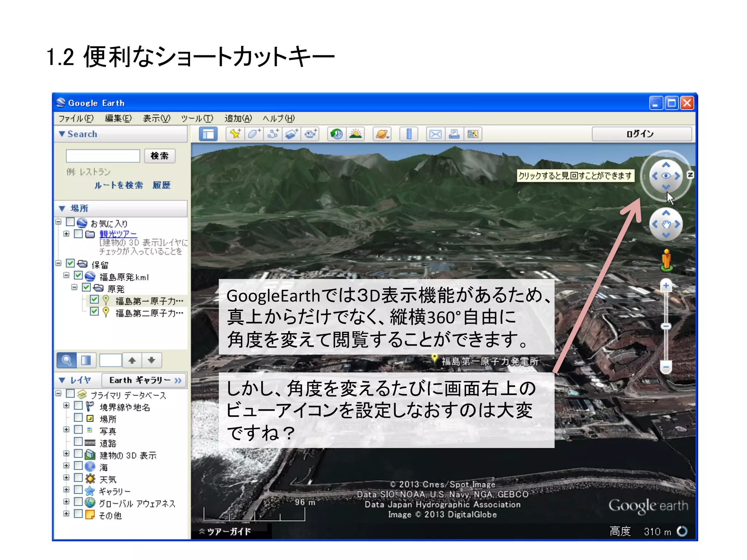Click the north N marker on compass
Image resolution: width=747 pixels, height=560 pixels.
[690, 175]
